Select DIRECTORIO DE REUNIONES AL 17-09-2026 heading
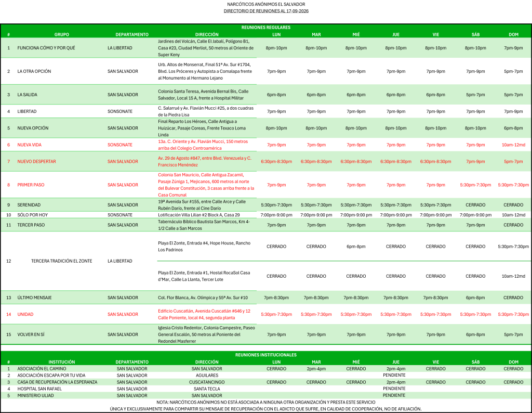Viewport: 532px width, 413px height. pyautogui.click(x=266, y=11)
